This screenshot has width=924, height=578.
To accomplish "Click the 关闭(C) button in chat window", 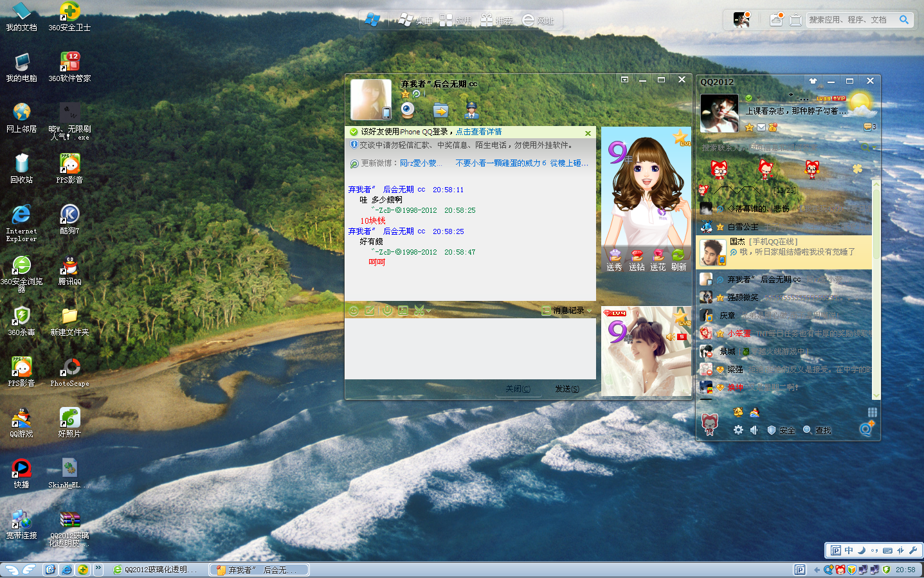I will [x=518, y=389].
